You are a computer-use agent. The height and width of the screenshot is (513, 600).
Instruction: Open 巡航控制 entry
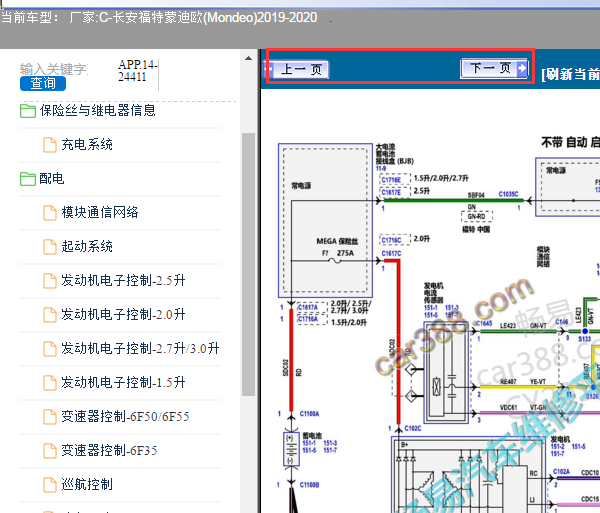click(87, 485)
